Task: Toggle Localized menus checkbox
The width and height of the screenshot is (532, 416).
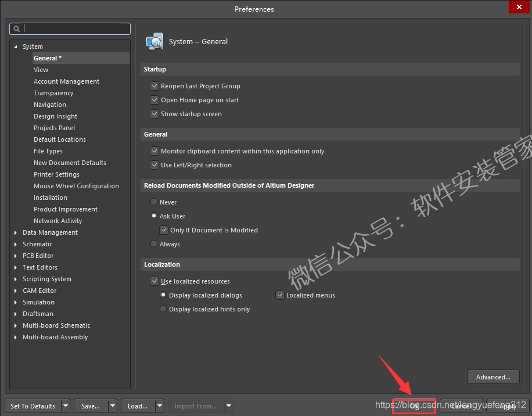Action: pyautogui.click(x=280, y=295)
